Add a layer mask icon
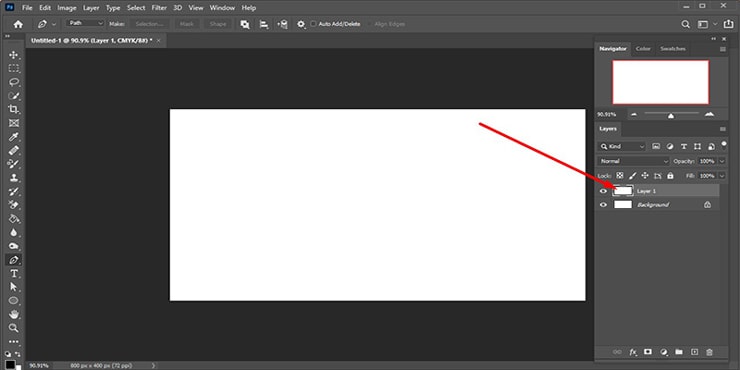The width and height of the screenshot is (740, 370). coord(648,352)
